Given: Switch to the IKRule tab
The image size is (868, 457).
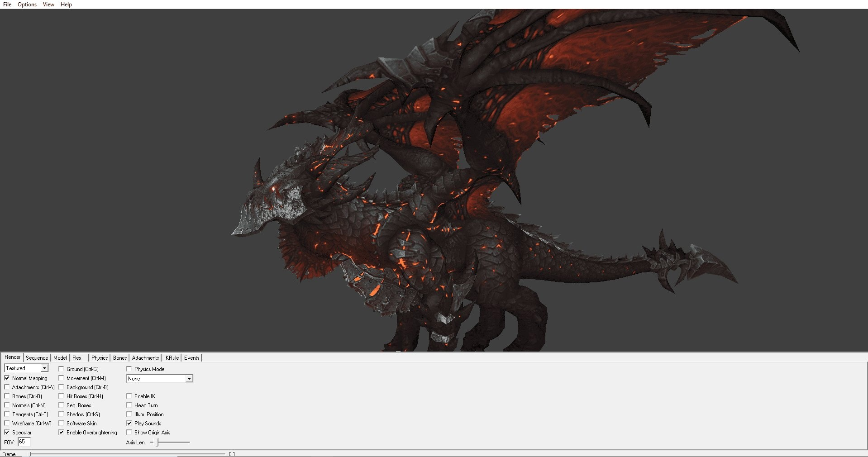Looking at the screenshot, I should 172,358.
